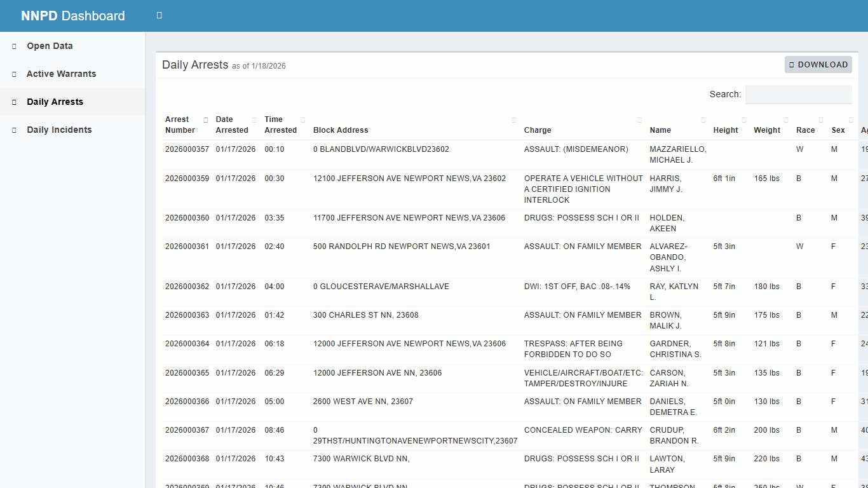Expand sort order on the Sex column
The image size is (868, 488).
point(851,119)
